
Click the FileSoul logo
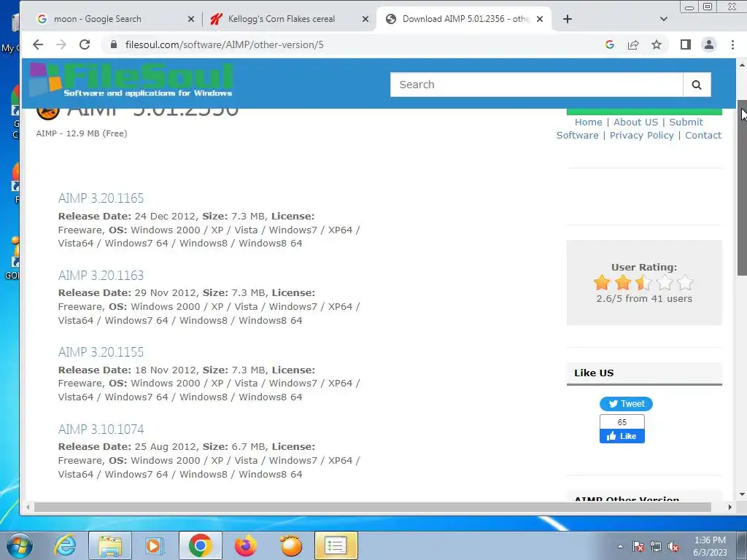click(131, 79)
